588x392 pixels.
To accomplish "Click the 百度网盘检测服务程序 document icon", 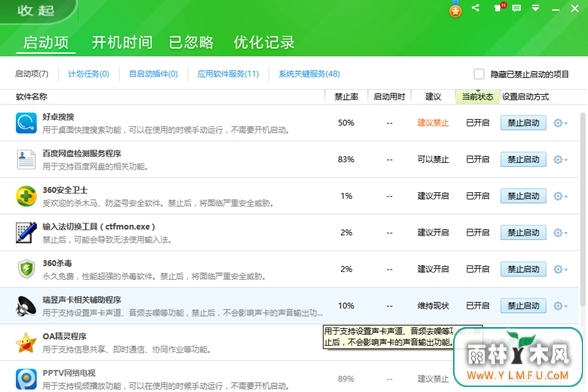I will tap(26, 159).
